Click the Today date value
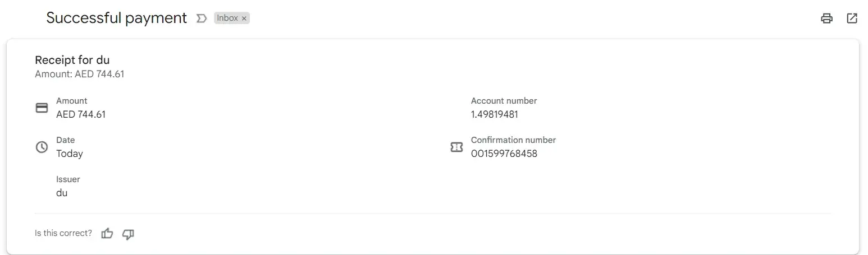Image resolution: width=868 pixels, height=255 pixels. (70, 154)
